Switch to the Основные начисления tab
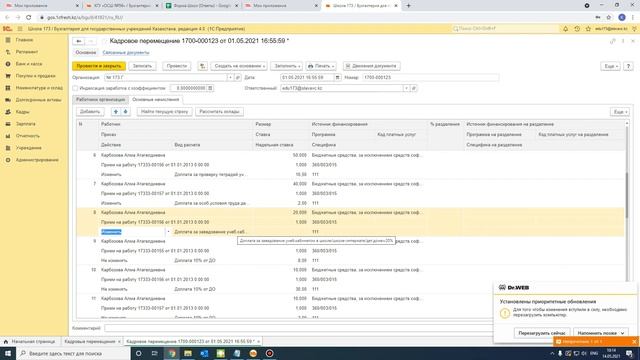The height and width of the screenshot is (360, 640). click(x=156, y=100)
